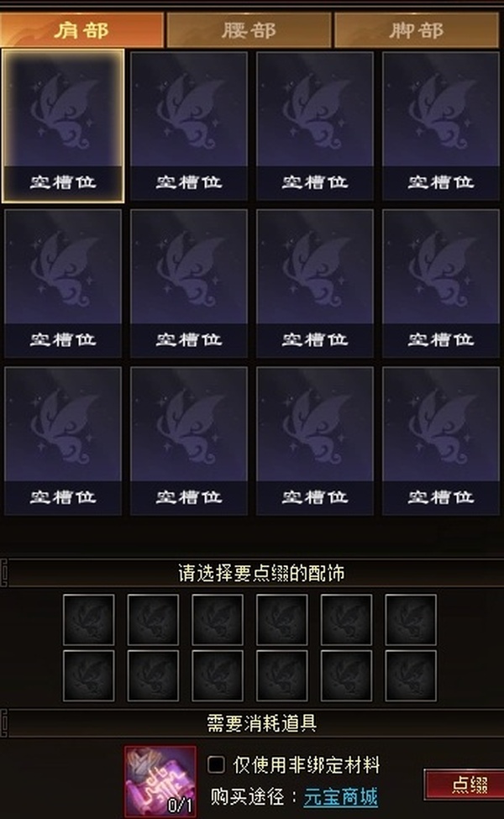504x819 pixels.
Task: Select last accessory slot in the upper small row
Action: [411, 619]
